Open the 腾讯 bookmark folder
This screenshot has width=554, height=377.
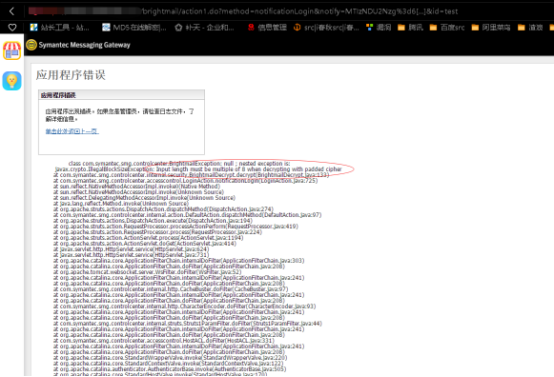[410, 27]
